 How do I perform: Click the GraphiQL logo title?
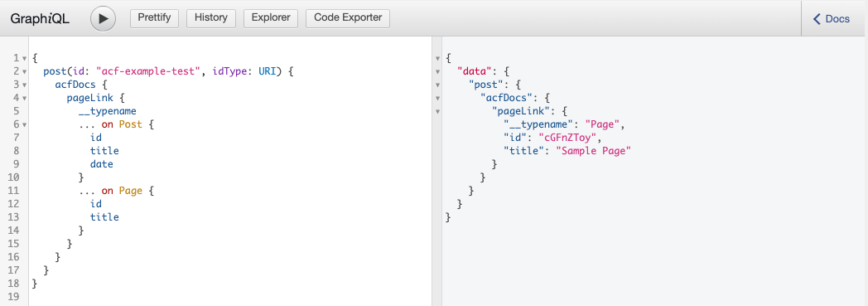(x=40, y=19)
